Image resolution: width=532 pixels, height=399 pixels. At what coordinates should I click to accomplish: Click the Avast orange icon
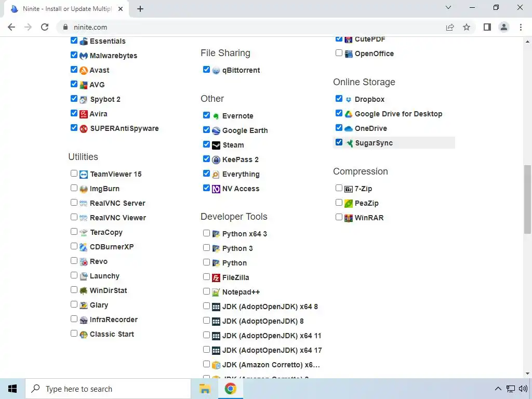pyautogui.click(x=84, y=70)
